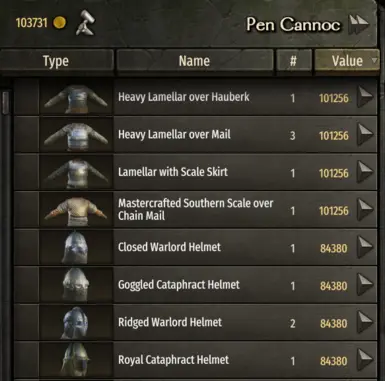Click the transfer arrow for Heavy Lamellar over Hauberk
Screen dimensions: 385x381
(365, 97)
